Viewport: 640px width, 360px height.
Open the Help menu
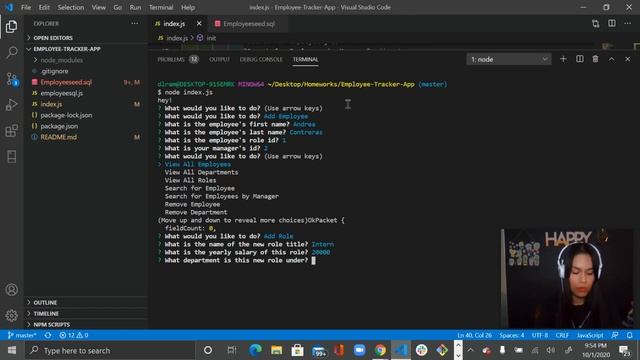point(188,7)
